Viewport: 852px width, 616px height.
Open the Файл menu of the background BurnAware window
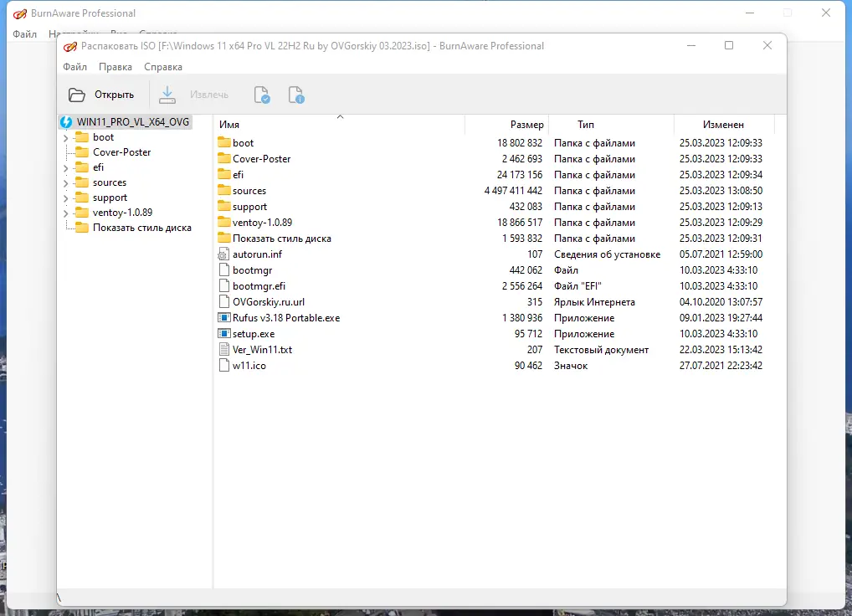[24, 34]
